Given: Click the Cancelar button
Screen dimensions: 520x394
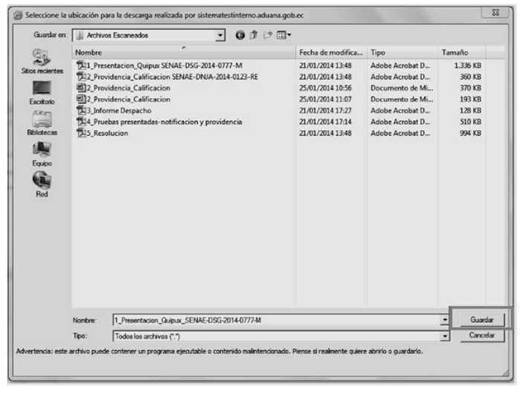Looking at the screenshot, I should (x=482, y=335).
